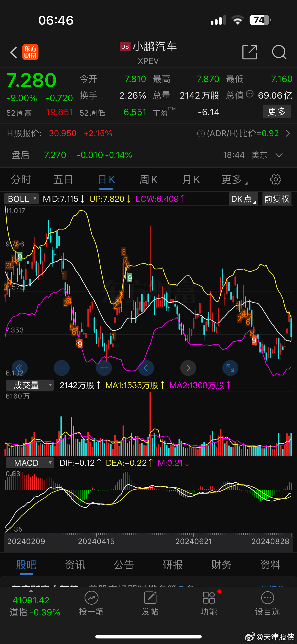The image size is (297, 644).
Task: Jump to earliest with double-left arrow
Action: (20, 368)
